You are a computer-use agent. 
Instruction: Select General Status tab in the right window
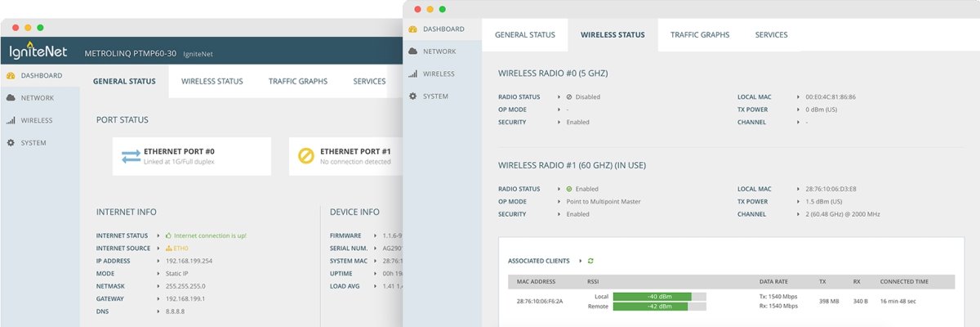(525, 35)
